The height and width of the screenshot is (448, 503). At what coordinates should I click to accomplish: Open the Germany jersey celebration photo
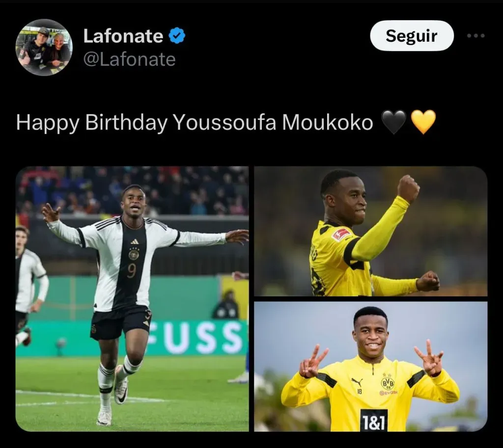point(132,299)
